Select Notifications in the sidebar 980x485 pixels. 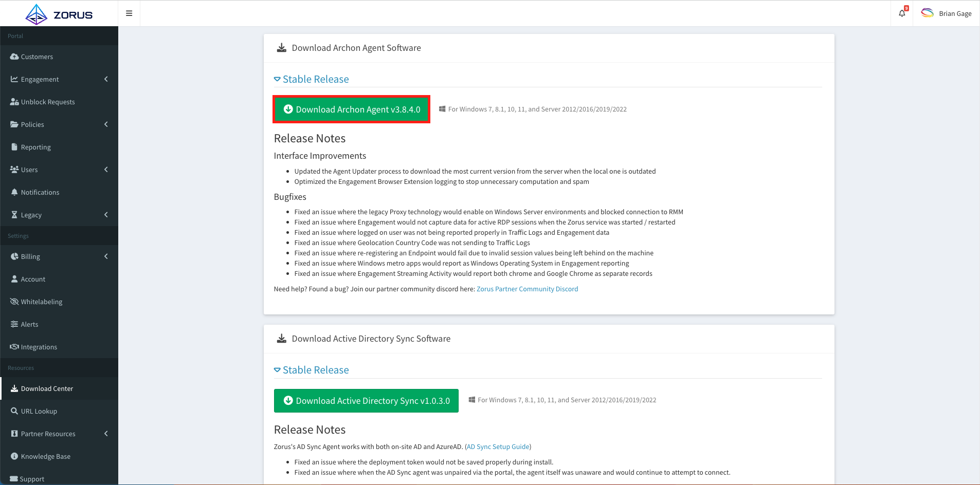click(40, 192)
